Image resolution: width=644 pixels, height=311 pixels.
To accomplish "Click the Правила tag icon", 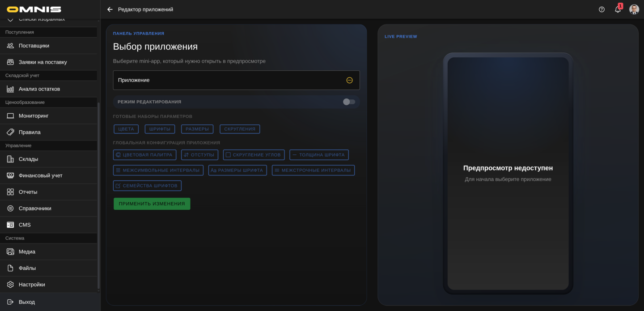I will click(10, 132).
